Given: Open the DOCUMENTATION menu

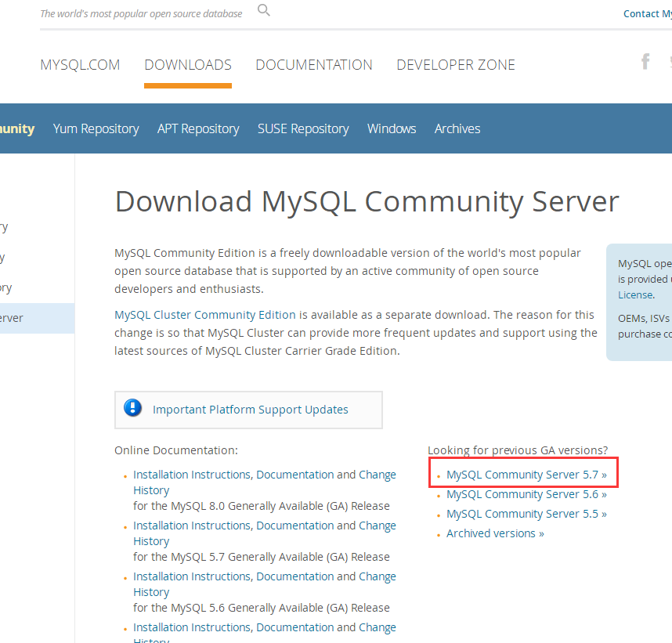Looking at the screenshot, I should pyautogui.click(x=313, y=65).
